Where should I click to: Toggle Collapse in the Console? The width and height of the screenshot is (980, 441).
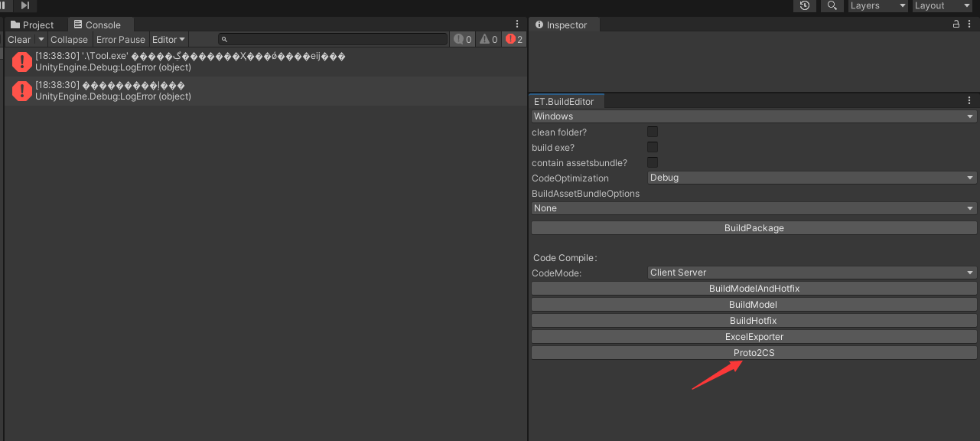tap(69, 39)
